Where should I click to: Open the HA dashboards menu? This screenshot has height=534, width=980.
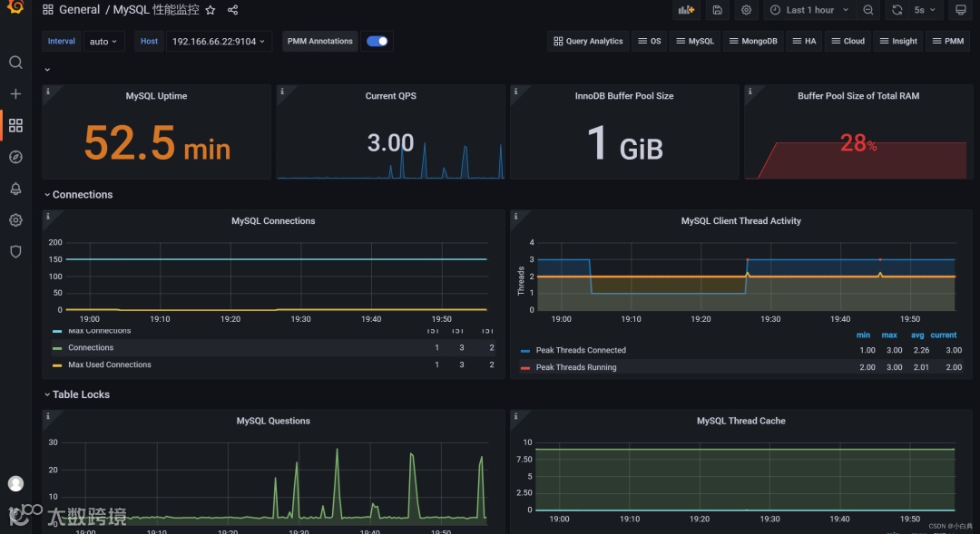[804, 41]
